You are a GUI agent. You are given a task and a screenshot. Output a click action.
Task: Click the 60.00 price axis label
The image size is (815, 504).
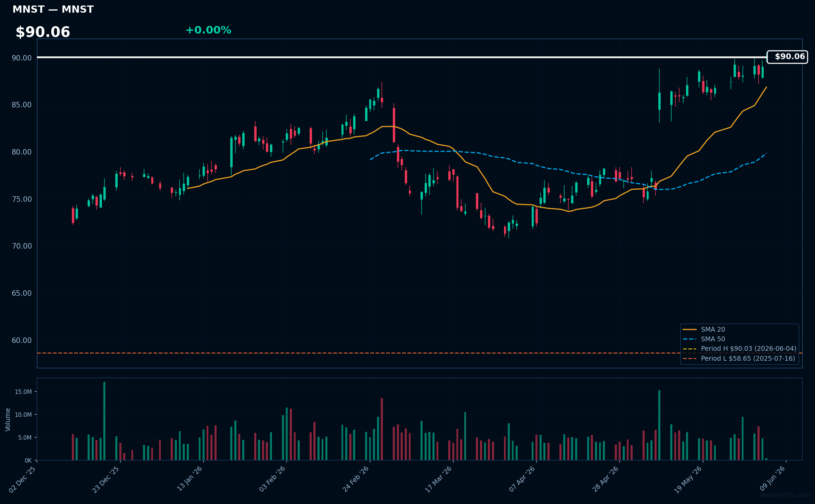coord(22,340)
